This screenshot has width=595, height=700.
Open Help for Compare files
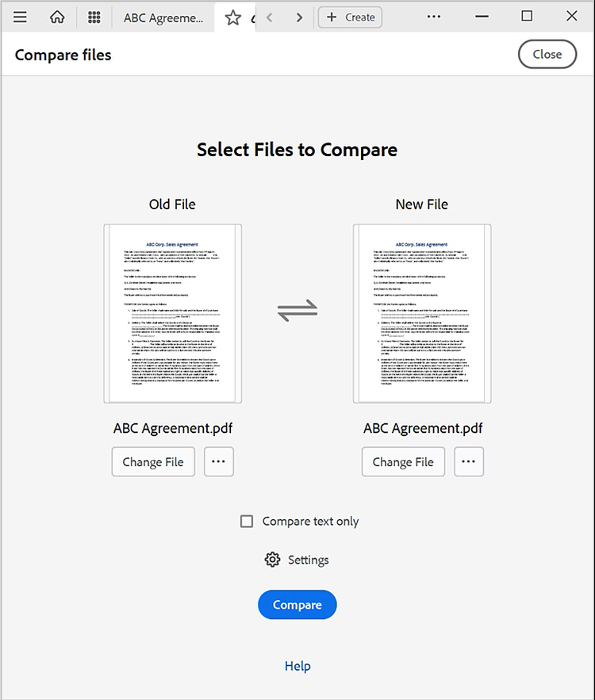(297, 666)
